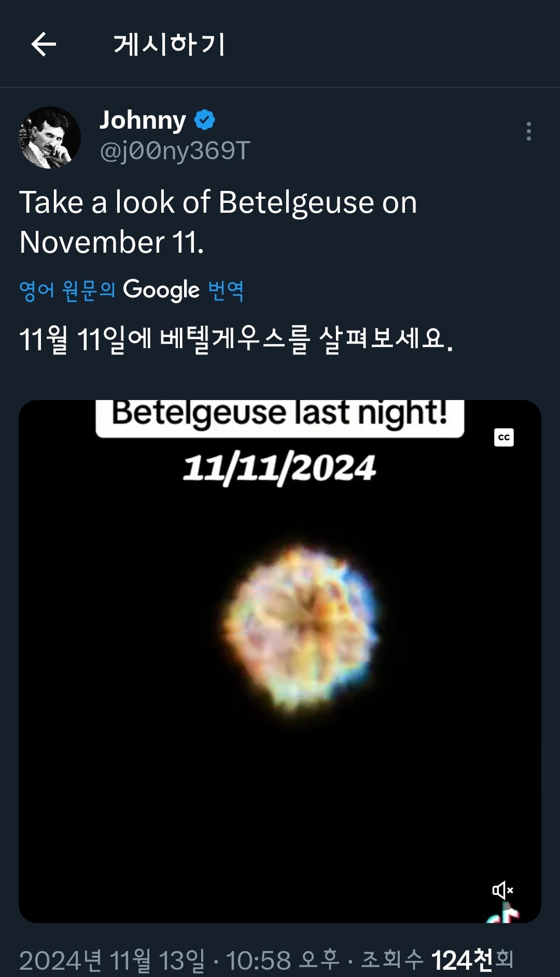Toggle closed captions with the CC icon
560x977 pixels.
tap(504, 437)
